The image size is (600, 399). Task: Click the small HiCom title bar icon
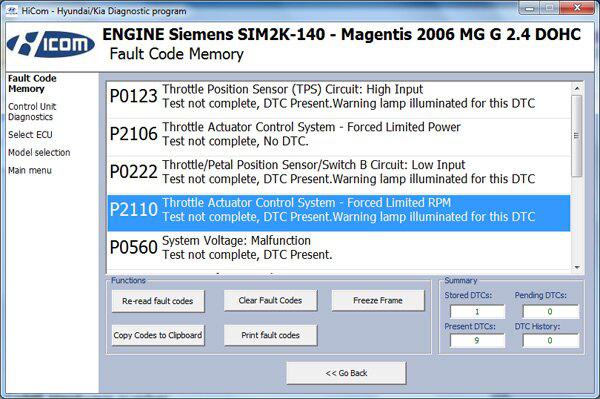(x=11, y=10)
